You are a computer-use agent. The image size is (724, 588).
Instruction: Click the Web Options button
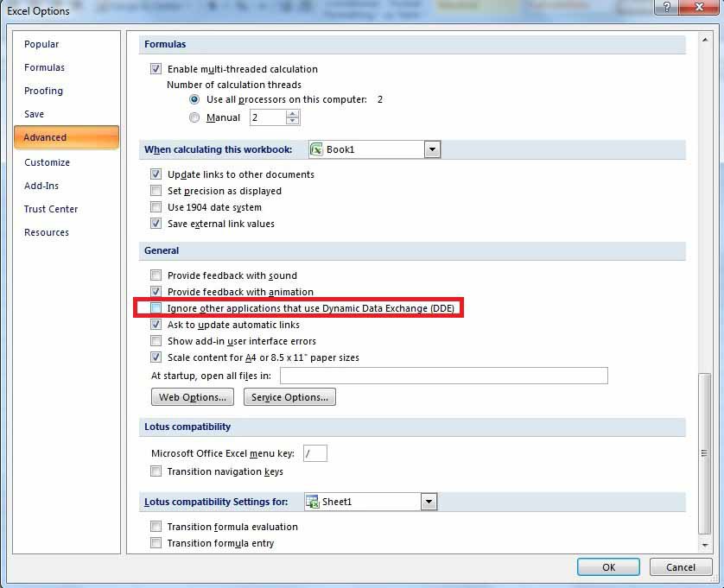pyautogui.click(x=192, y=396)
